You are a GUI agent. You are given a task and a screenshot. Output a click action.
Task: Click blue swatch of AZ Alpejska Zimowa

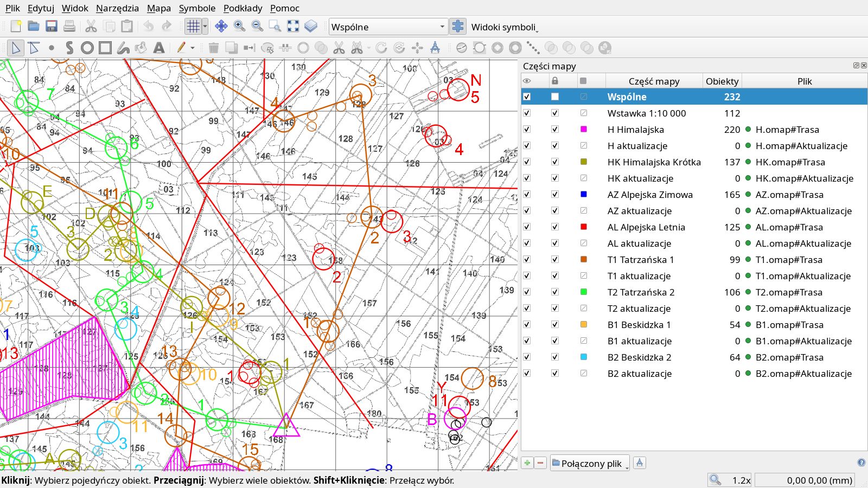pyautogui.click(x=584, y=194)
